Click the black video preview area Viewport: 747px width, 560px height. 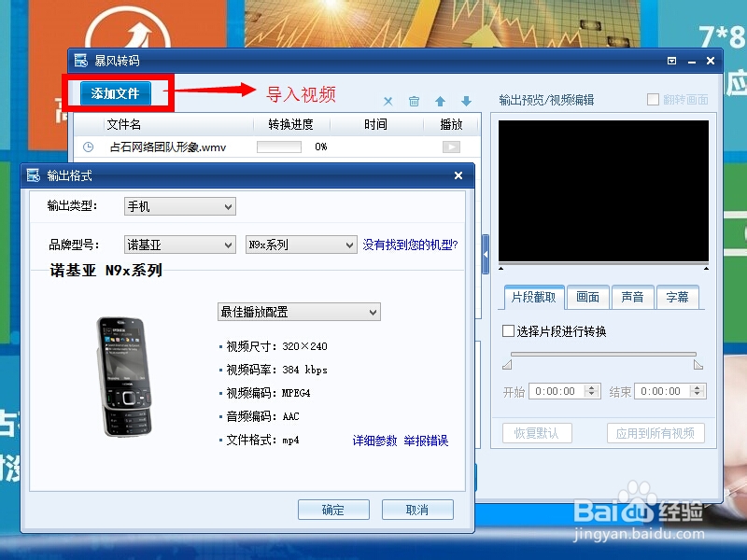603,191
